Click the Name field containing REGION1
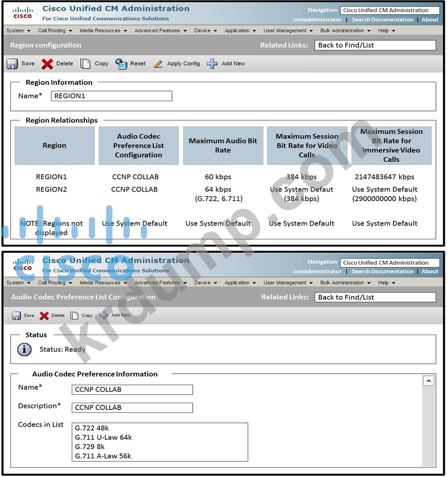Image resolution: width=448 pixels, height=477 pixels. pyautogui.click(x=111, y=96)
